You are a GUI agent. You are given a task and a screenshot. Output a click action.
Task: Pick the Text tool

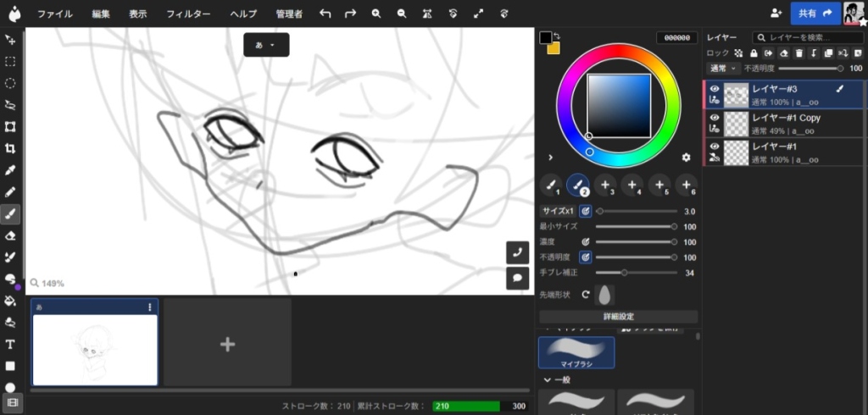point(10,345)
